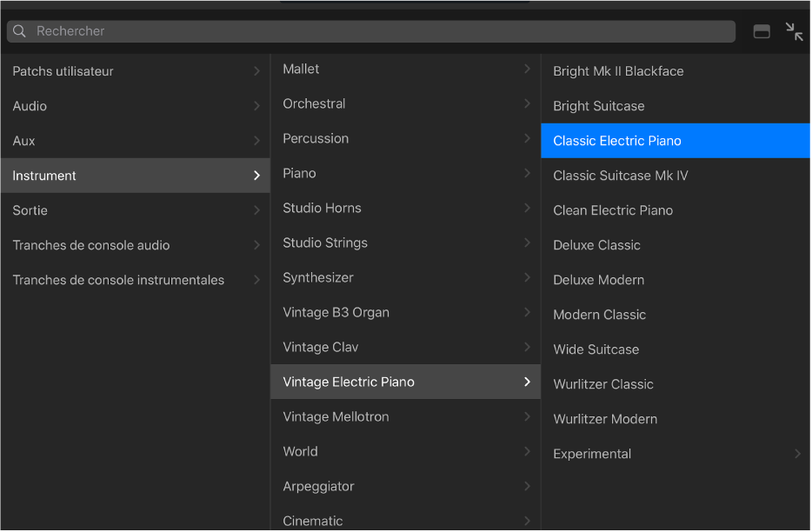Expand the Aux row chevron
This screenshot has width=812, height=532.
click(x=256, y=141)
